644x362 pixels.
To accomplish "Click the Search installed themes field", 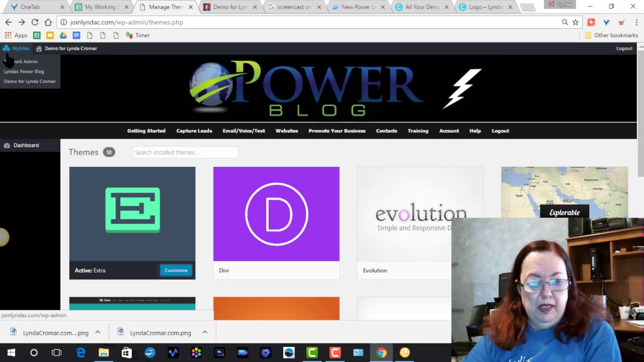I will coord(185,152).
